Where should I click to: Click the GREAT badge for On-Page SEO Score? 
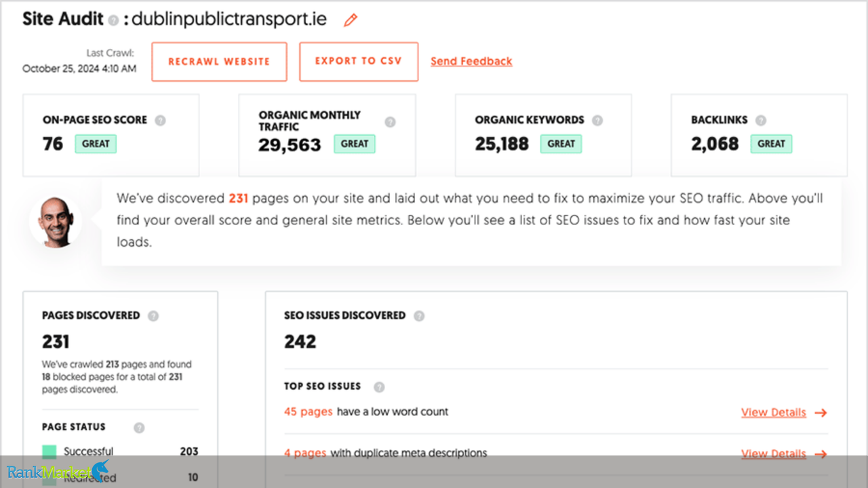pos(96,144)
